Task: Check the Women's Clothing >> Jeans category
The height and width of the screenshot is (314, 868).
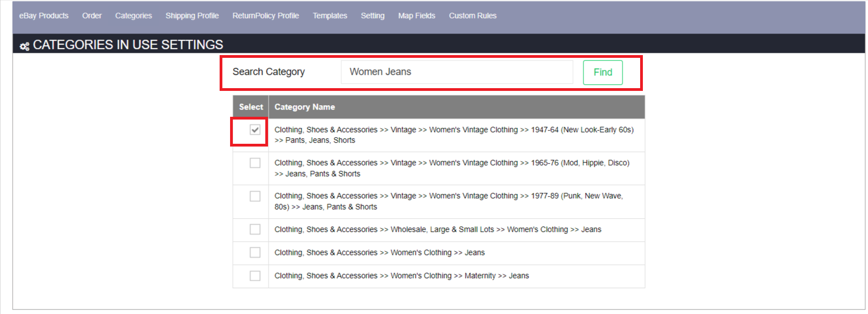Action: (x=255, y=252)
